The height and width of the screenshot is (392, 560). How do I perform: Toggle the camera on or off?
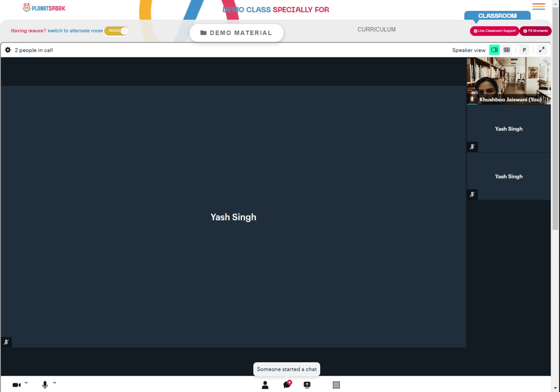pyautogui.click(x=16, y=385)
